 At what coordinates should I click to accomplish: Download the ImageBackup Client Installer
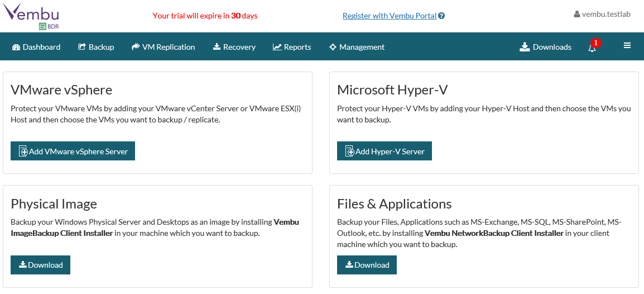click(40, 265)
